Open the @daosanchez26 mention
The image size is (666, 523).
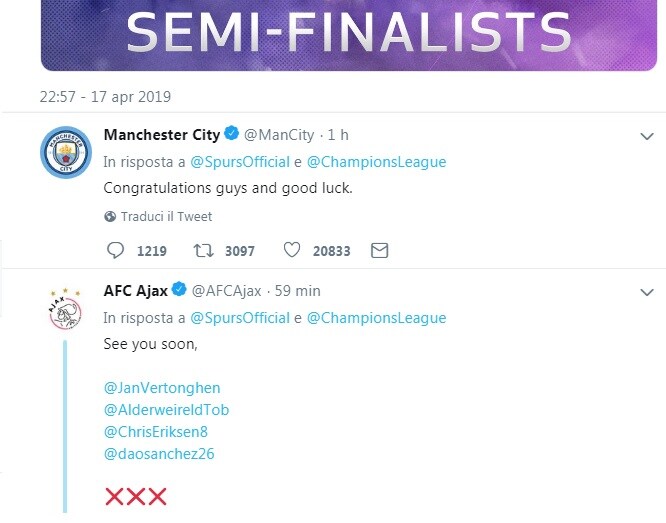[159, 454]
